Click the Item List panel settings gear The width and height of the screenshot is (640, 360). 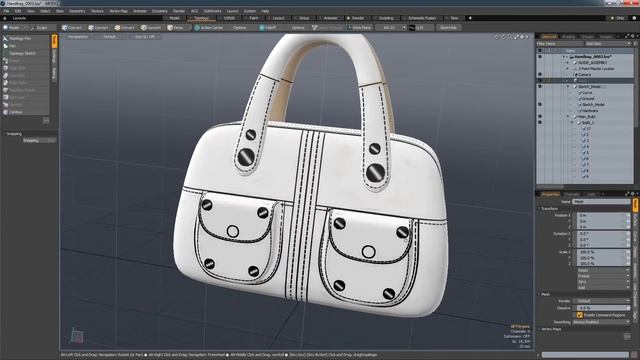pos(632,36)
